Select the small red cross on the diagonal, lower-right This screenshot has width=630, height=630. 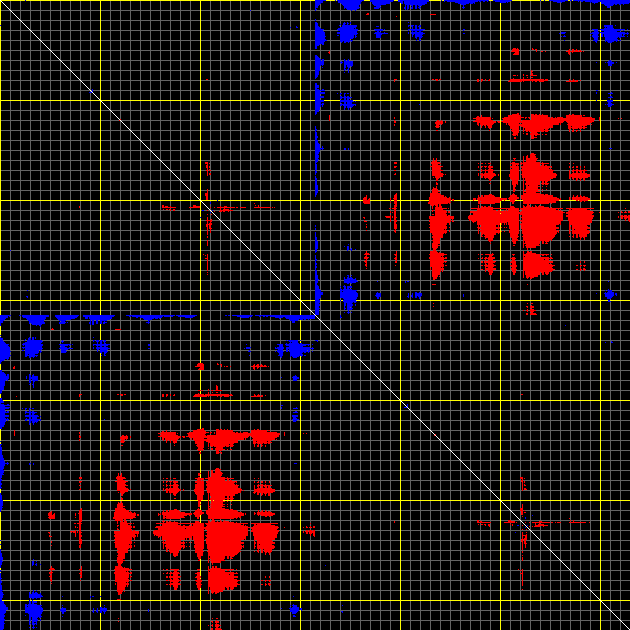tap(523, 522)
